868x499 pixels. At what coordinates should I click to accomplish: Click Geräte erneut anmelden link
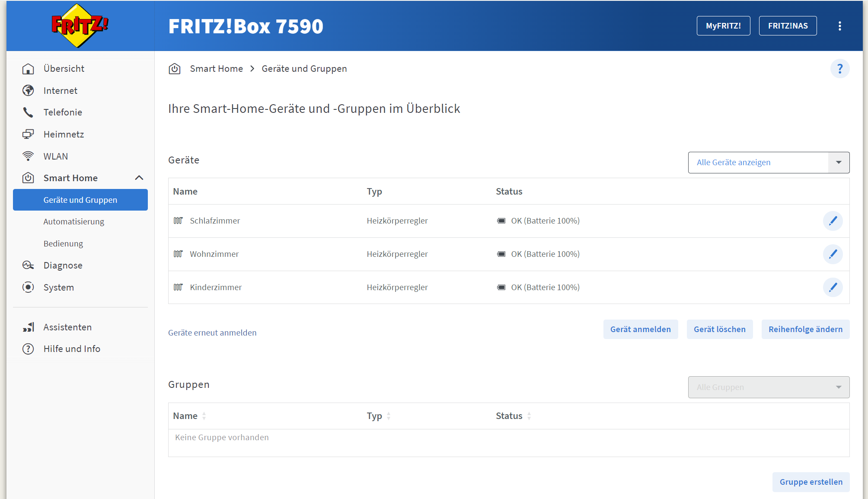(x=212, y=333)
